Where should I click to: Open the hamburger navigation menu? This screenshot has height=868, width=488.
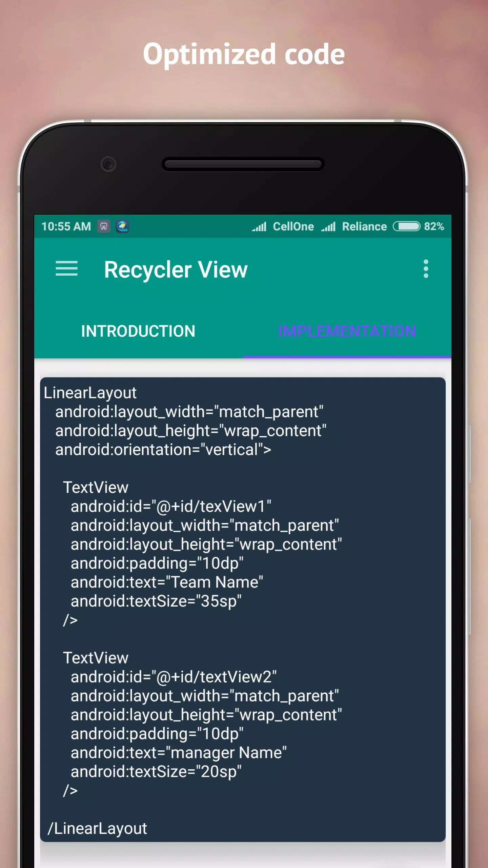tap(66, 269)
